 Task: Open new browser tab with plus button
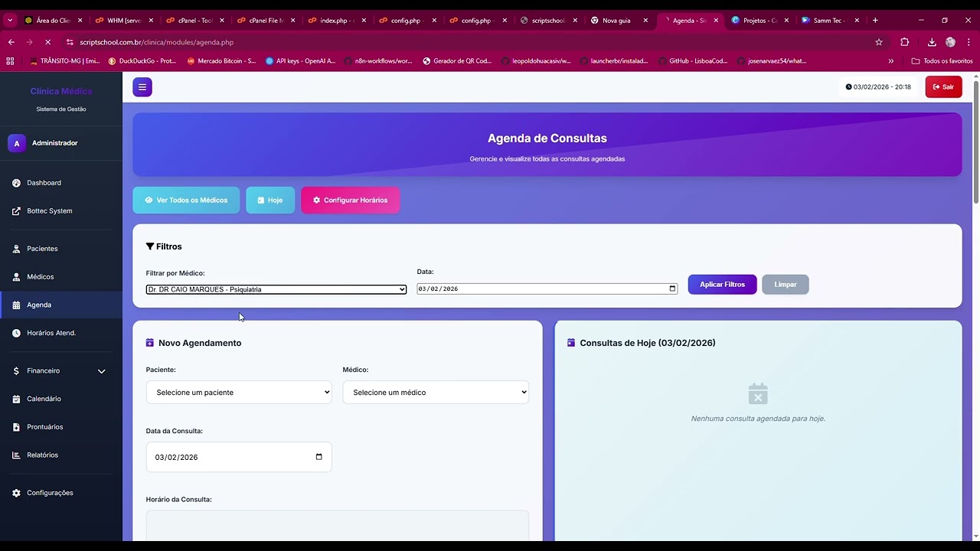click(x=875, y=21)
